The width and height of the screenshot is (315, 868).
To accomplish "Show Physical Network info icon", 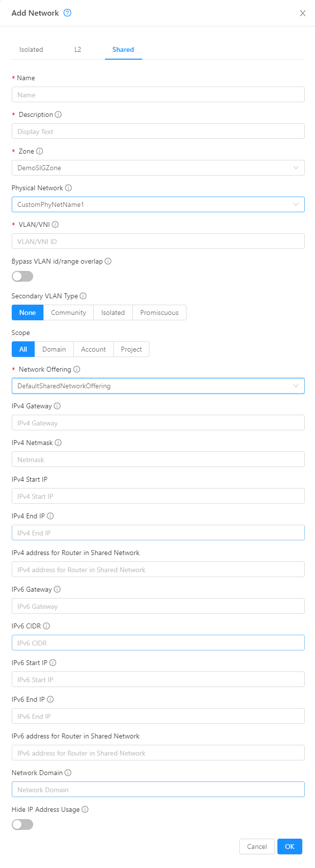I will [68, 188].
